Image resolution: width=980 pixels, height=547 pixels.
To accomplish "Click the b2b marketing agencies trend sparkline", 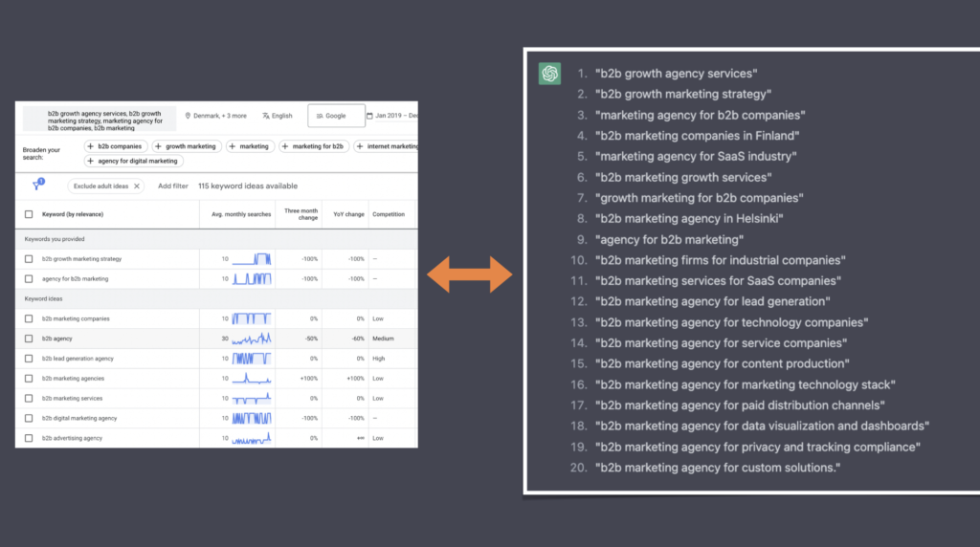I will pos(252,379).
